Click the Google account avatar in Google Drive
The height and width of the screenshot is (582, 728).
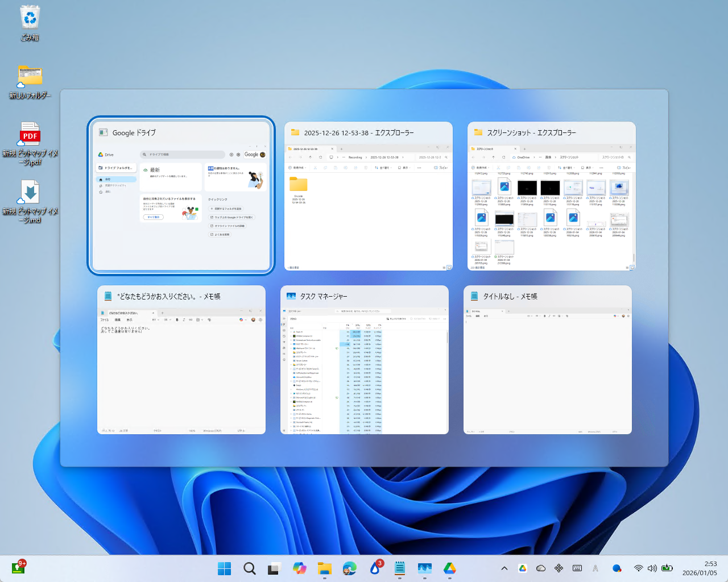263,154
